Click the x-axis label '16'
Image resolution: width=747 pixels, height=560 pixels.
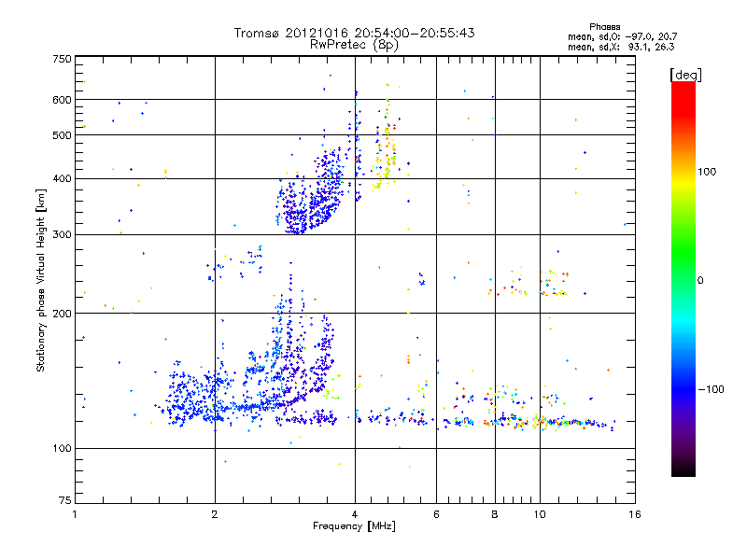point(635,514)
